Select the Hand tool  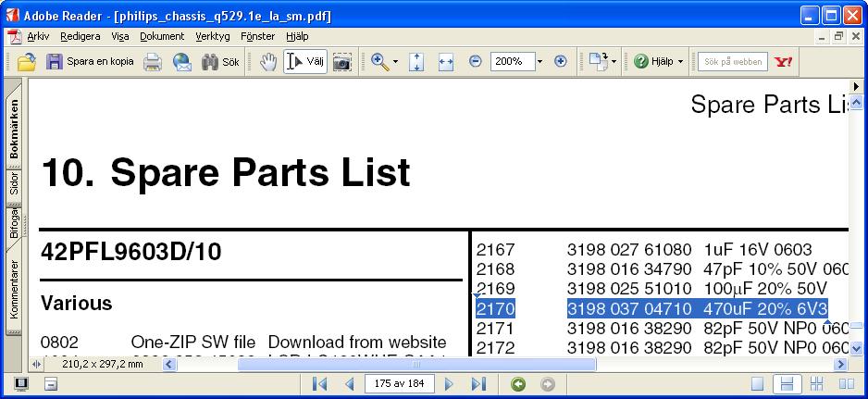(x=268, y=62)
